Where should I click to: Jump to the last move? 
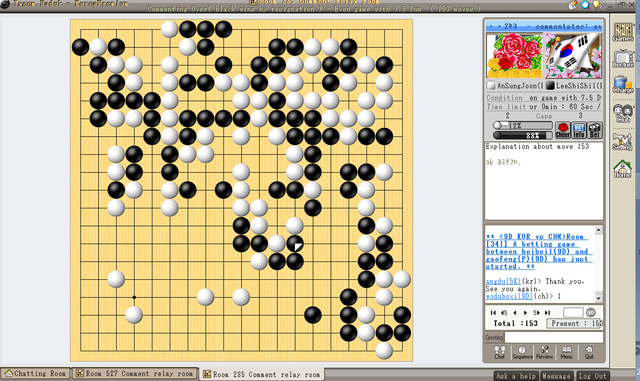click(x=547, y=313)
